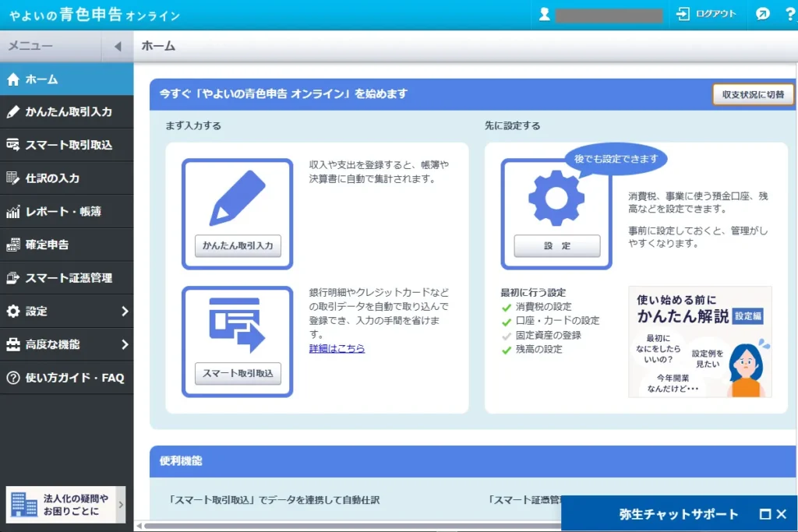
Task: Open レポート・帳簿 menu item
Action: point(67,212)
